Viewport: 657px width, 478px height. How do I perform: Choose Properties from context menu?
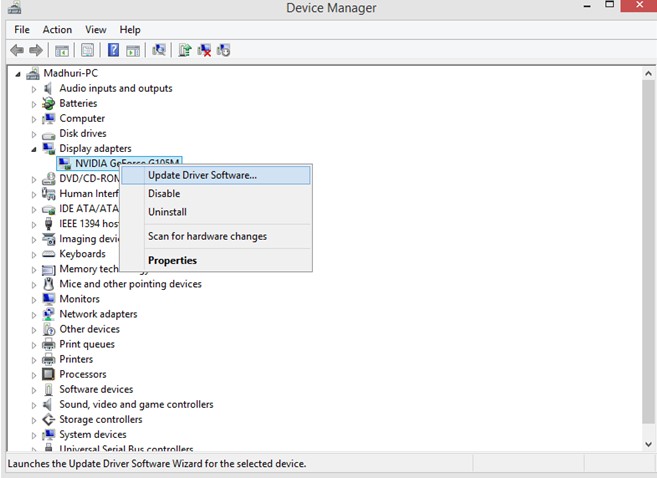pos(216,260)
